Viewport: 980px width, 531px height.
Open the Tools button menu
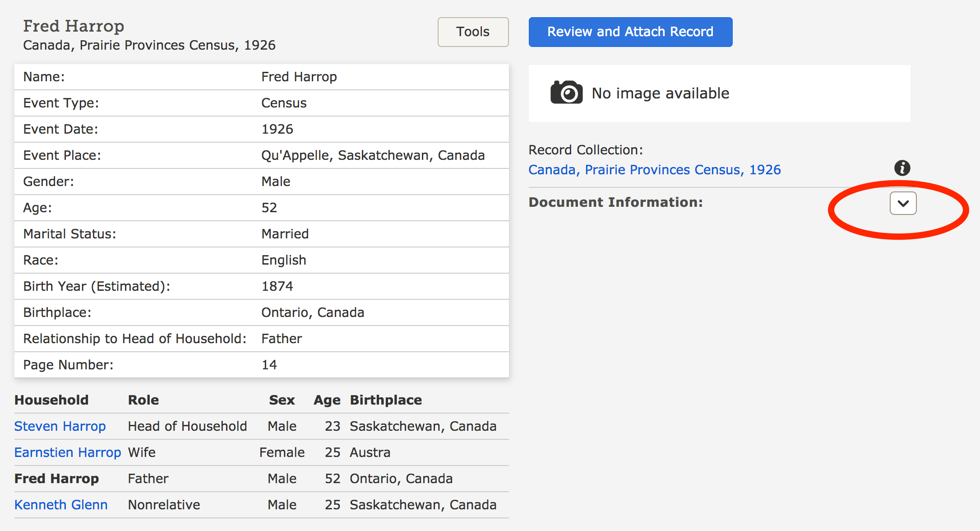pyautogui.click(x=473, y=32)
